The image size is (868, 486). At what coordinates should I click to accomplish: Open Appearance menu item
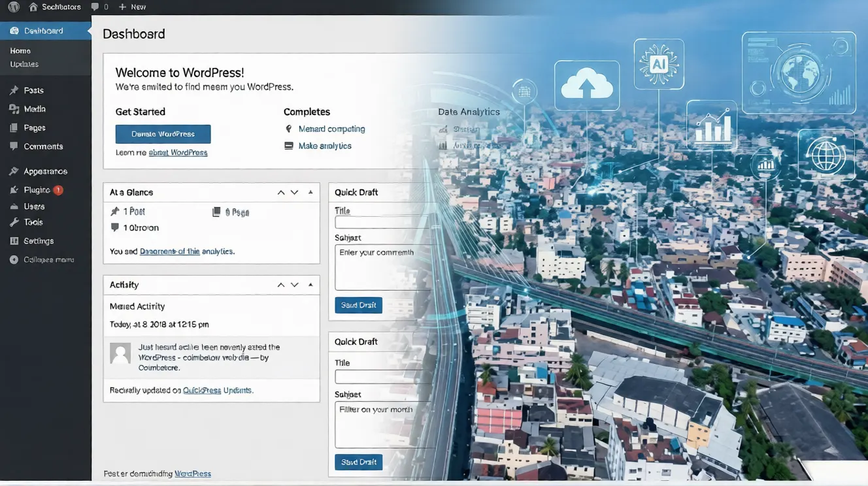pyautogui.click(x=46, y=171)
